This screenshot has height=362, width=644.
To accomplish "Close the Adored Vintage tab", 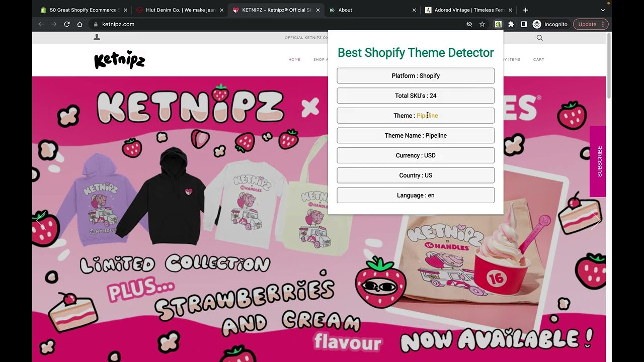I will (x=510, y=10).
